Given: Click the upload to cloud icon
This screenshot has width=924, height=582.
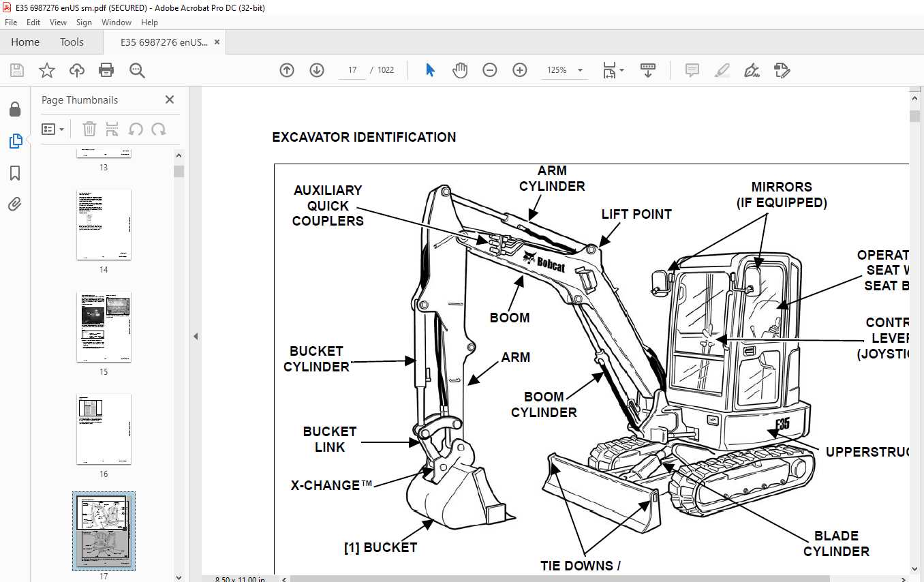Looking at the screenshot, I should 77,70.
